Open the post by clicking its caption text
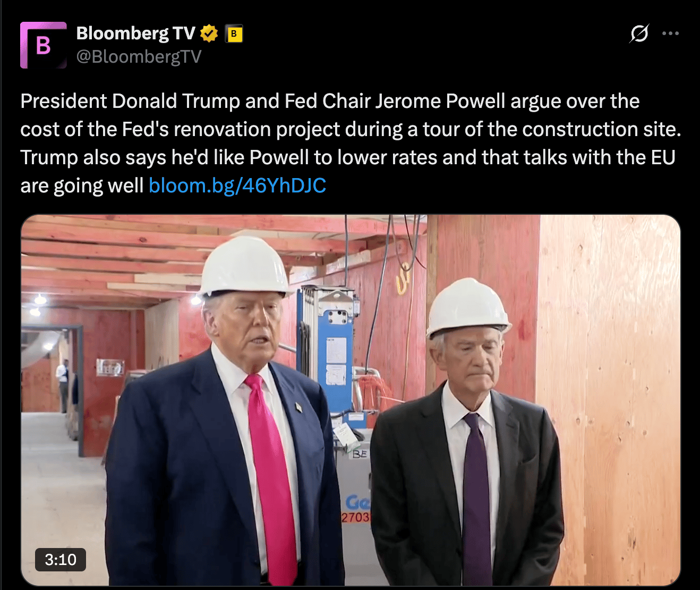Screen dimensions: 700x590 pos(351,143)
